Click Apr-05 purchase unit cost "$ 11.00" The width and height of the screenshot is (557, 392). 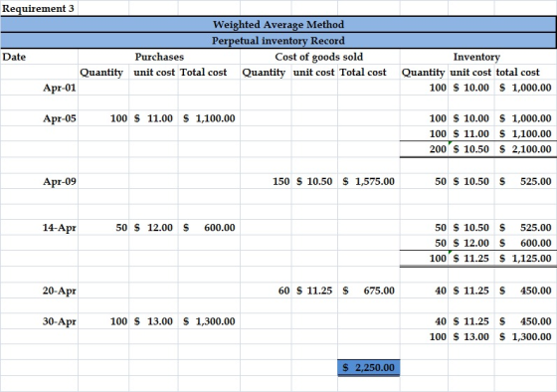tap(153, 118)
